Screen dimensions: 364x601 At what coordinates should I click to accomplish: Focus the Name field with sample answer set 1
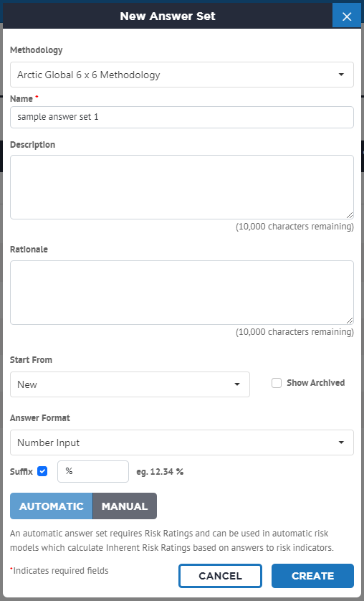(x=182, y=117)
